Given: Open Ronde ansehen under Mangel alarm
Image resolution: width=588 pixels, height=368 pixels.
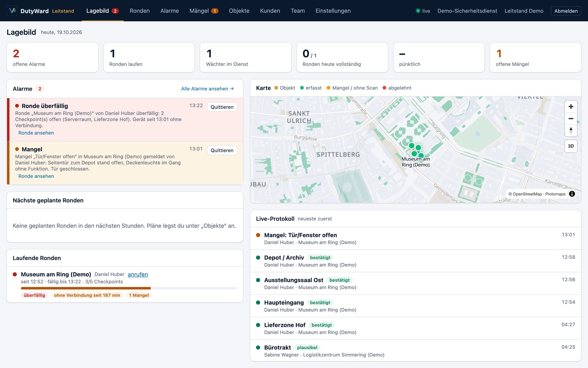Looking at the screenshot, I should click(36, 176).
